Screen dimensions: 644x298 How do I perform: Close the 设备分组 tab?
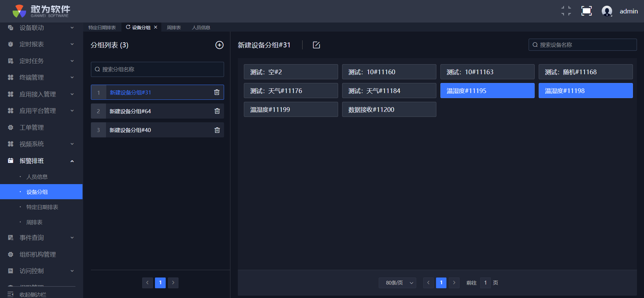point(156,27)
